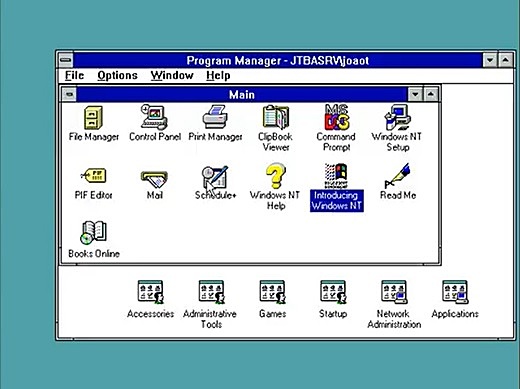
Task: Select the Schedule+ icon
Action: (215, 177)
